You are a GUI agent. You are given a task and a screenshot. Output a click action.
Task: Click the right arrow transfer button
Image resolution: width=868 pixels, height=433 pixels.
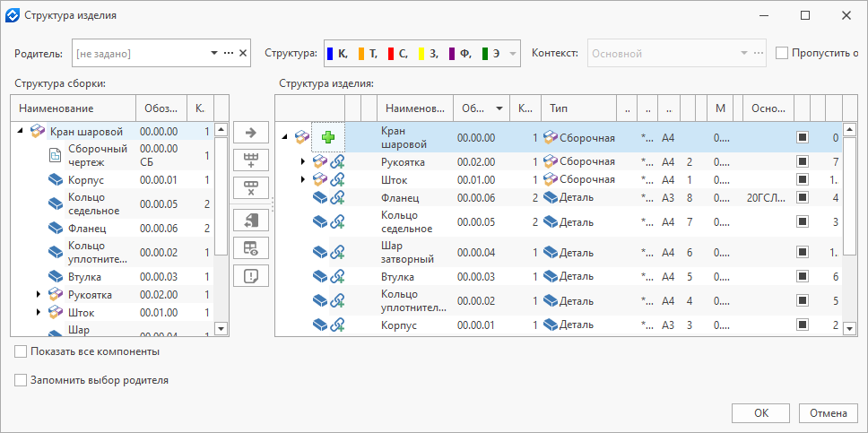251,133
